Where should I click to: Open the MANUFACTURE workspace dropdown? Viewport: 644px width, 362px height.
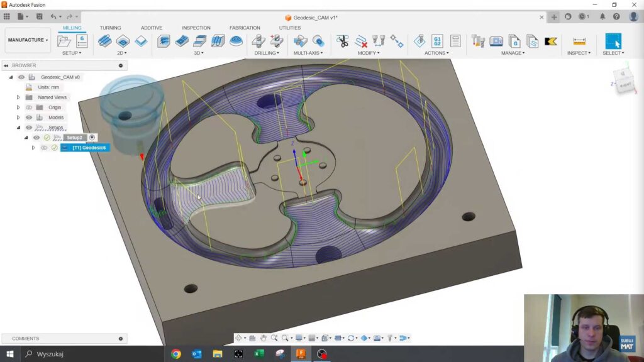click(x=28, y=40)
